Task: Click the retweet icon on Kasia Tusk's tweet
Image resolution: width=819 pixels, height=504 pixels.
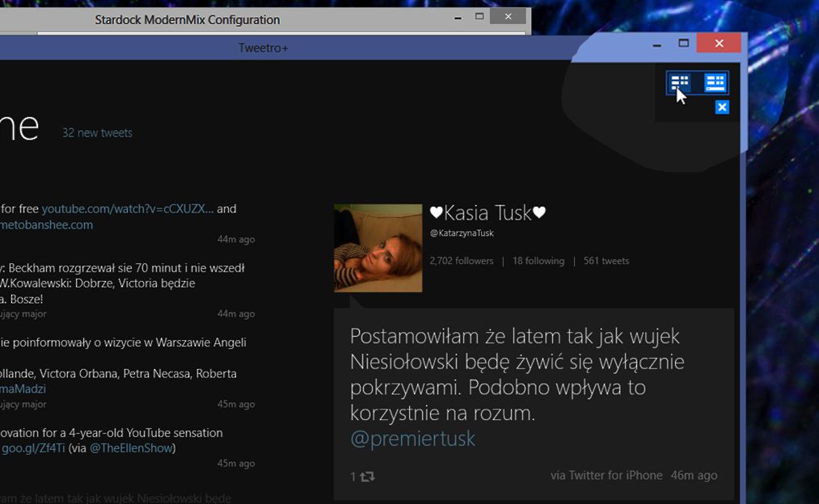Action: (x=367, y=477)
